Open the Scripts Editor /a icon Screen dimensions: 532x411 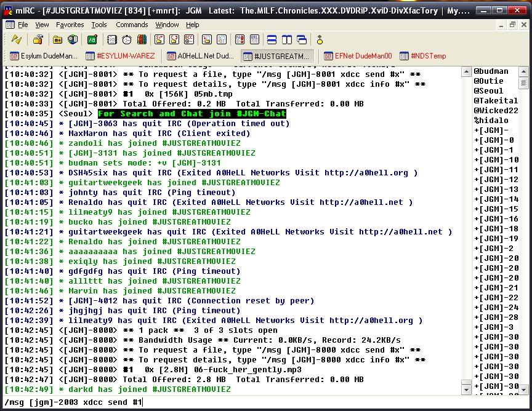coord(92,40)
